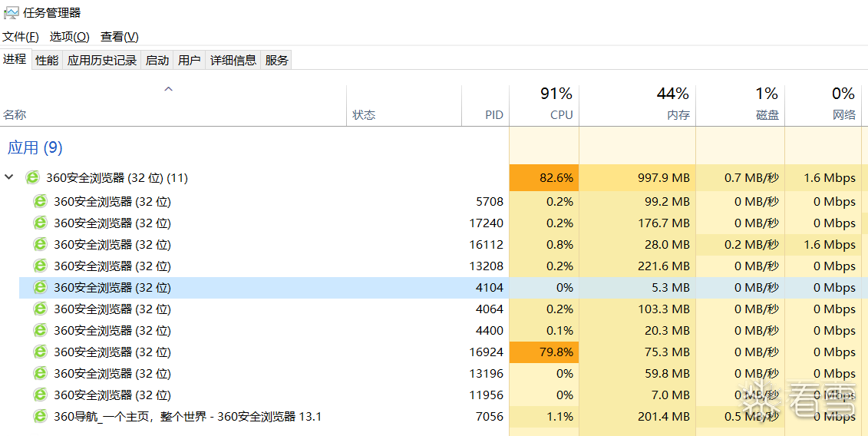Click the 0.7 MB/秒 disk value
The image size is (868, 436).
pyautogui.click(x=752, y=178)
